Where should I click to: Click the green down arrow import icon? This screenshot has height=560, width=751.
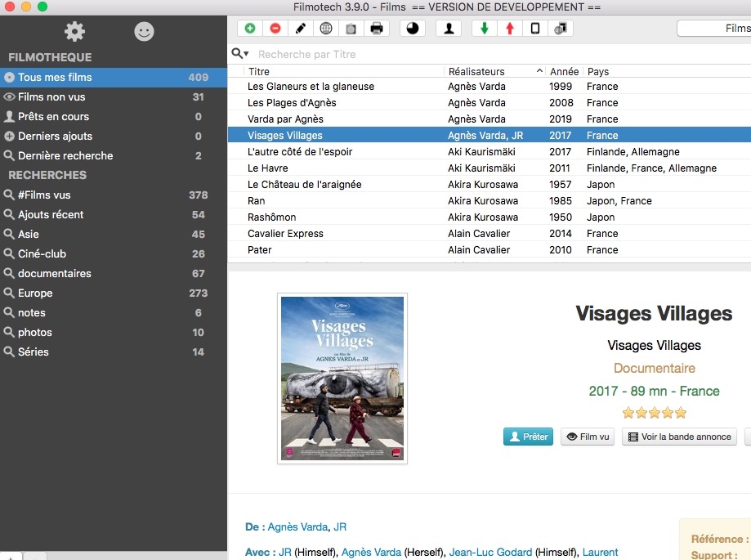pyautogui.click(x=485, y=29)
